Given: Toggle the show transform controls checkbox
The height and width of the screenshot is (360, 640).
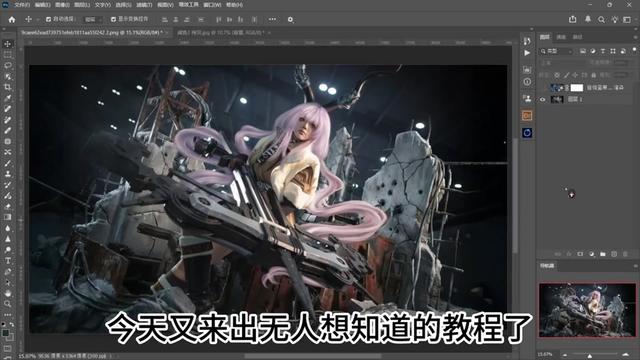Looking at the screenshot, I should point(113,19).
